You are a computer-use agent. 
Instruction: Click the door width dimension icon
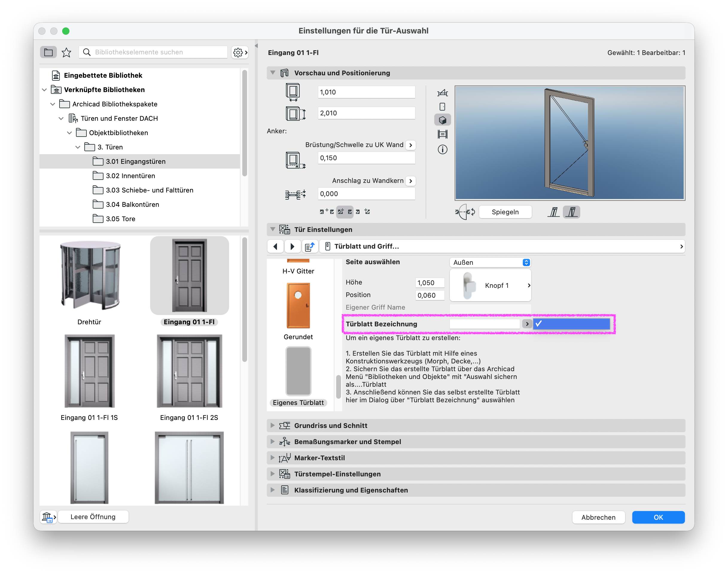293,92
